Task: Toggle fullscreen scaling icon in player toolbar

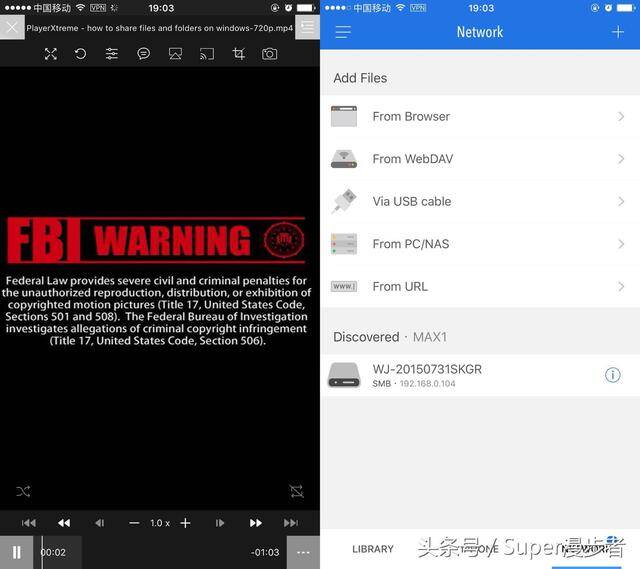Action: tap(51, 54)
